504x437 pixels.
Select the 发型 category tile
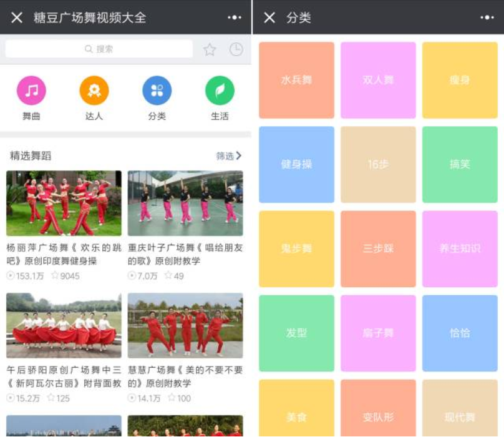[x=296, y=333]
